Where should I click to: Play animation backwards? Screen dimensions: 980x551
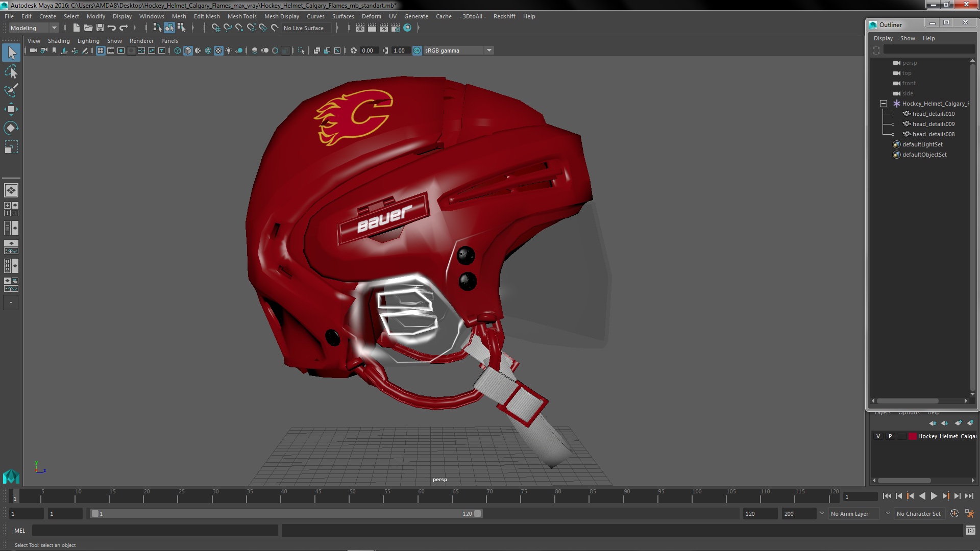pos(922,496)
